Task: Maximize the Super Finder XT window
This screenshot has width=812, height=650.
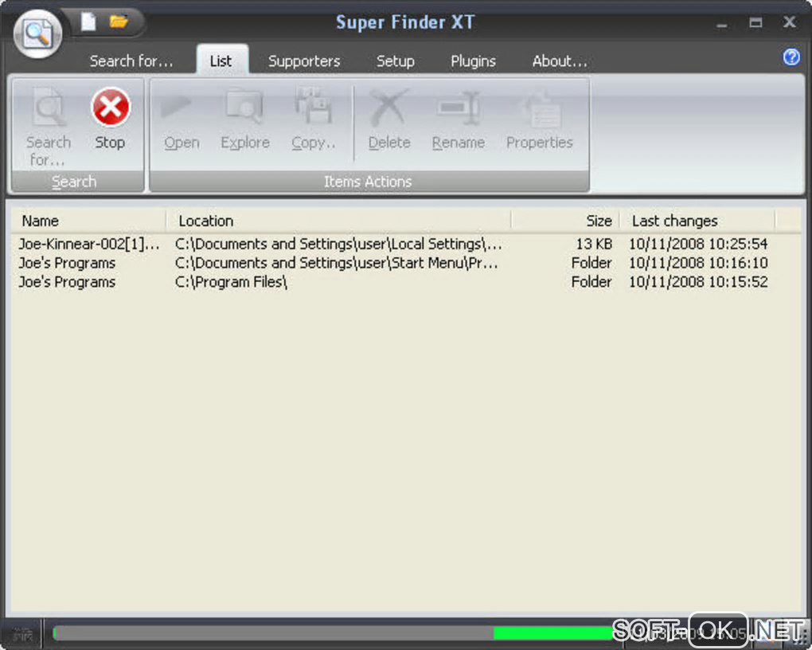Action: 755,22
